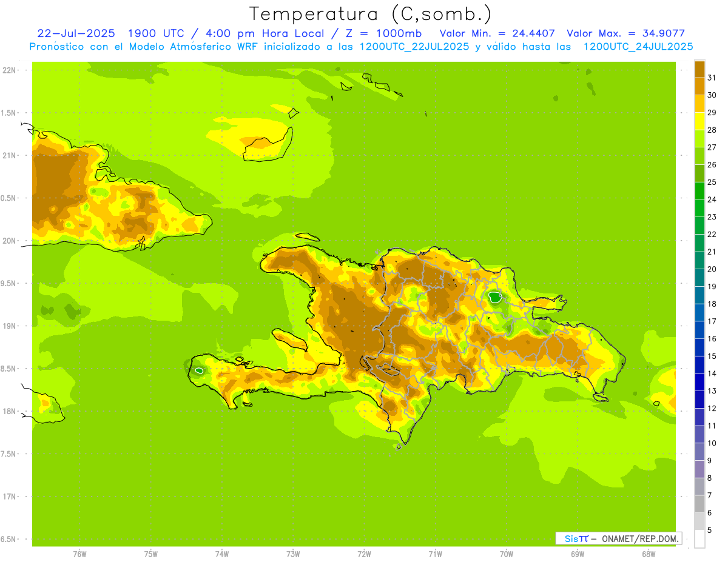Click the valid-until time "1200UTC_24JUL2025"
The width and height of the screenshot is (728, 562).
pyautogui.click(x=638, y=47)
